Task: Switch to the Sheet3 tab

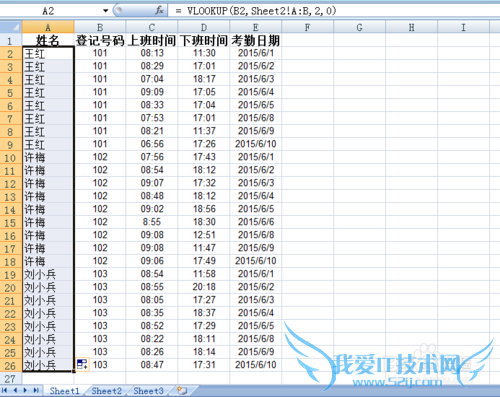Action: point(148,391)
